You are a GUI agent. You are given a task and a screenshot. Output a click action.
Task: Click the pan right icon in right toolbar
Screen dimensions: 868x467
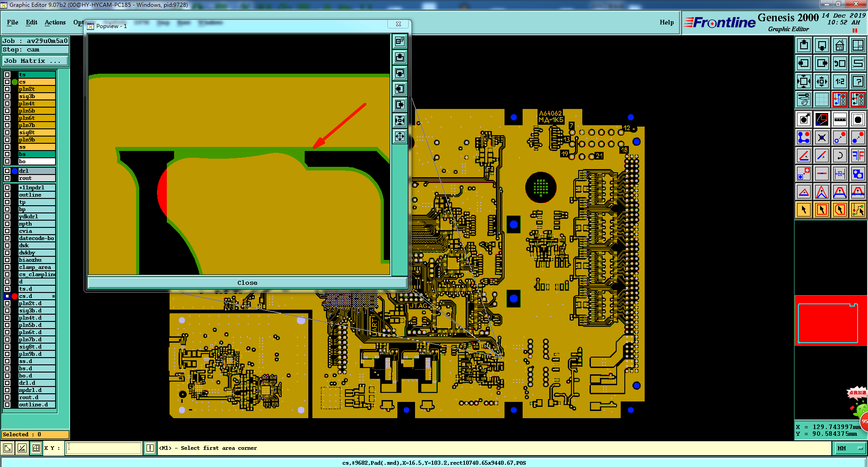coord(822,63)
